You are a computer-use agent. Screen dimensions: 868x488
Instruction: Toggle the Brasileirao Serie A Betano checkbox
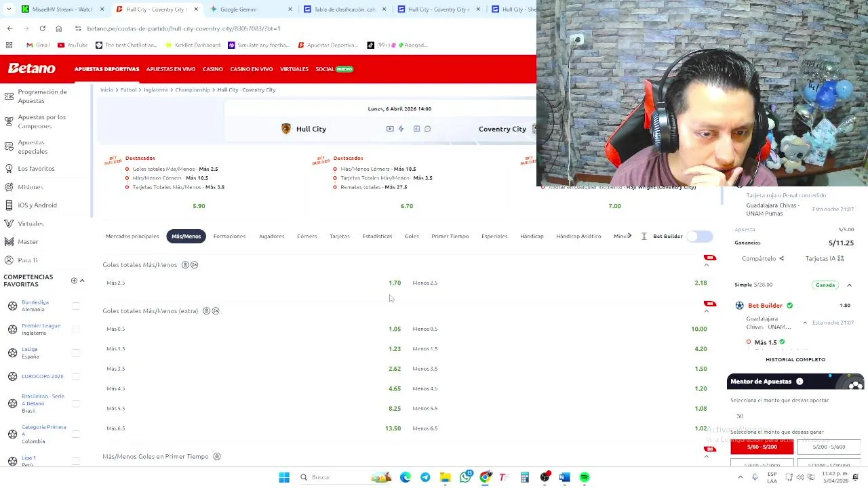pos(75,403)
